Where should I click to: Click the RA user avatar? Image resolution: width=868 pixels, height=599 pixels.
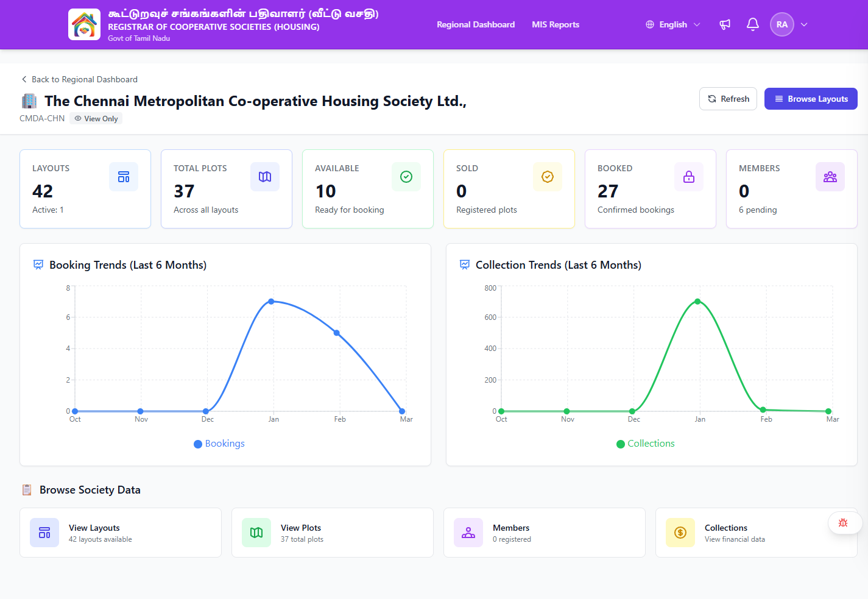[x=782, y=24]
